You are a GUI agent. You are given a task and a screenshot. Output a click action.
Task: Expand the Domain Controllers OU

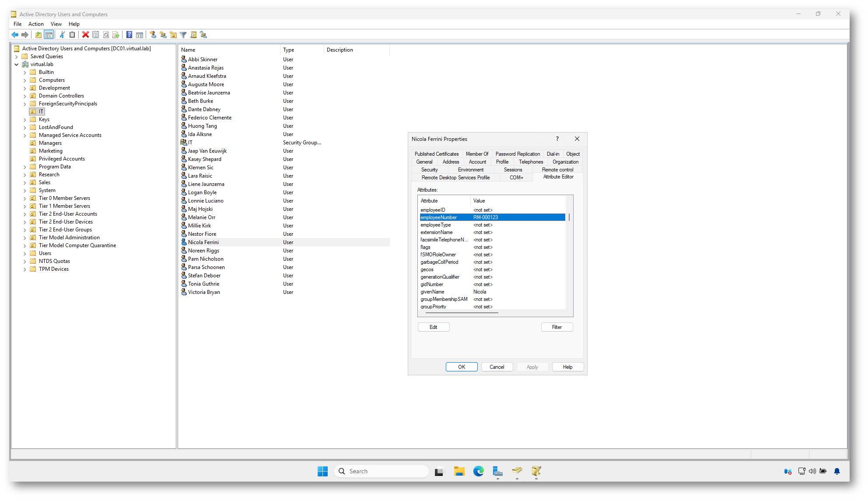25,96
